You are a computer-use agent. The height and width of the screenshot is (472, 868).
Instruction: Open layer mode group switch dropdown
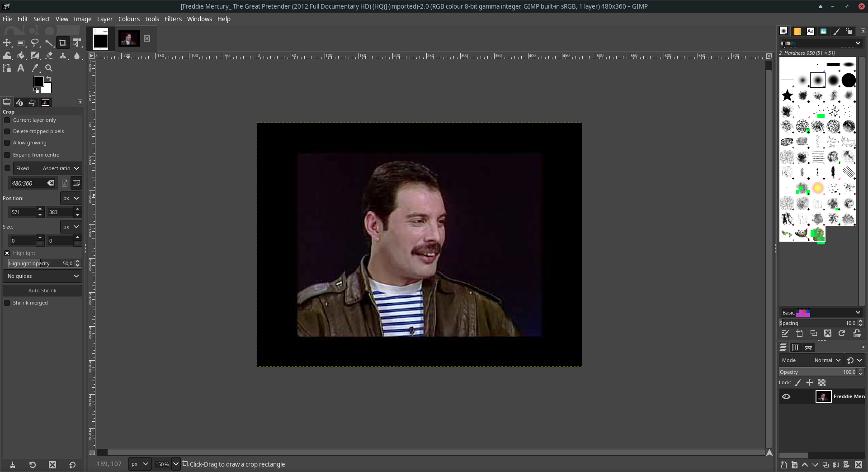click(854, 360)
